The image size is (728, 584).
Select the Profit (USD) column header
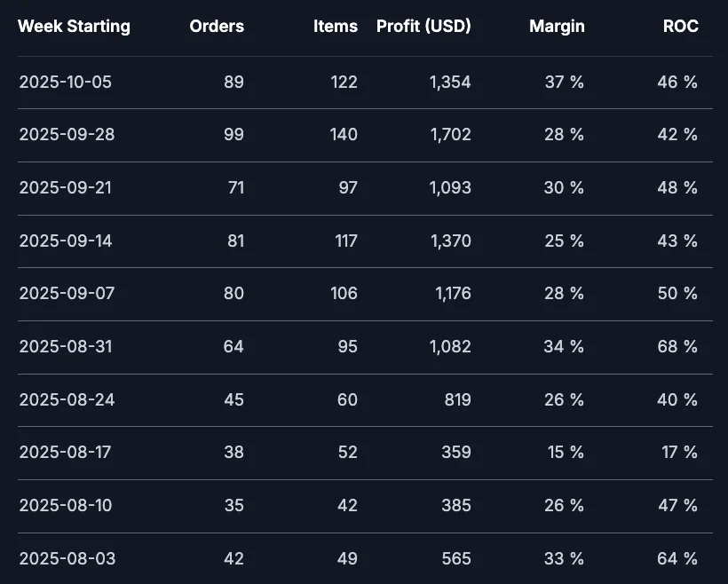click(423, 27)
